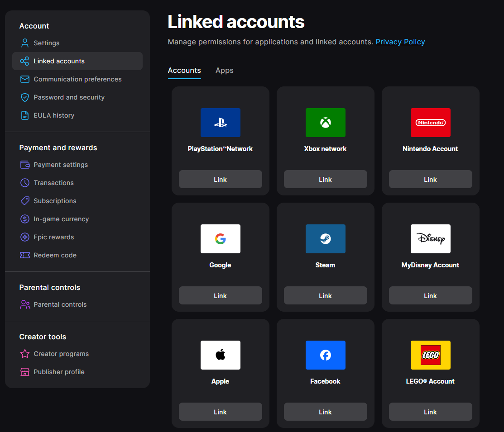The image size is (504, 432).
Task: Click the Disney logo icon
Action: [430, 239]
